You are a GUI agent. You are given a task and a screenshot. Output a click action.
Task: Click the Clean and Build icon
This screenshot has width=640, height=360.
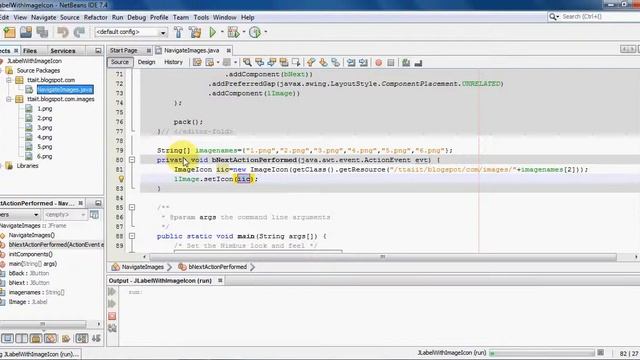click(x=195, y=32)
